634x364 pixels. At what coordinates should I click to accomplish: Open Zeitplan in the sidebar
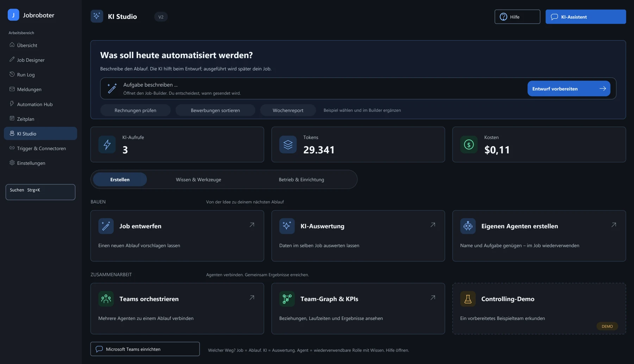(41, 119)
